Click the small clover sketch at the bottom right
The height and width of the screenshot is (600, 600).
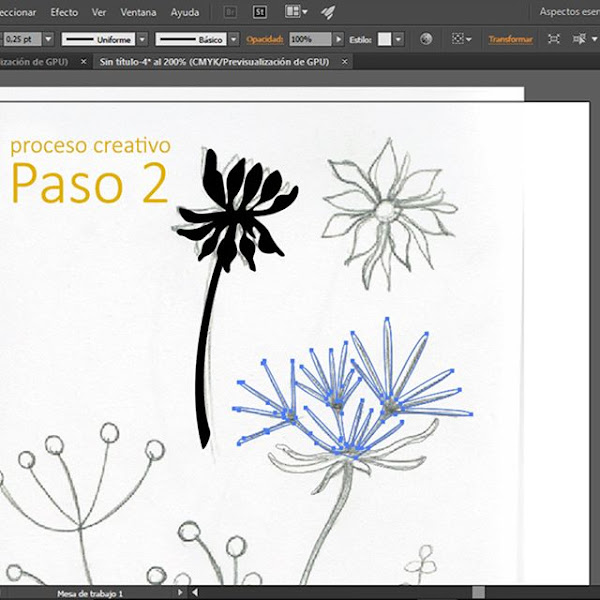421,564
